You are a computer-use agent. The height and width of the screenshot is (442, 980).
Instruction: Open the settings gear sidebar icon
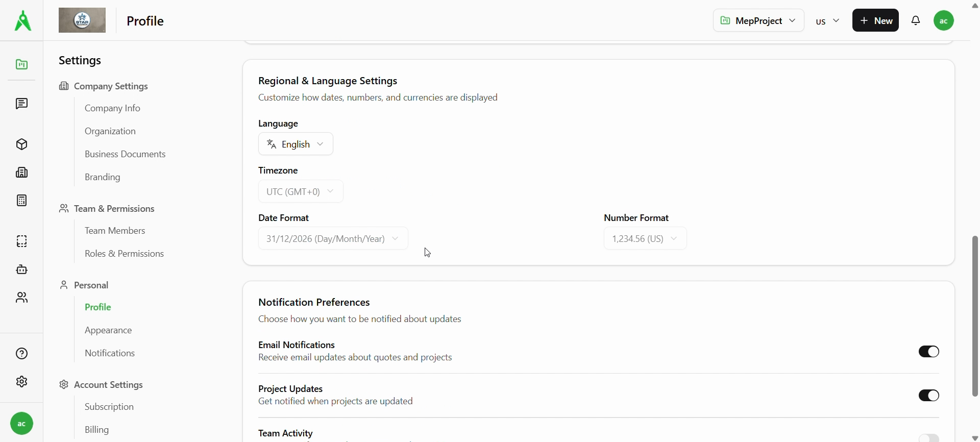coord(21,382)
